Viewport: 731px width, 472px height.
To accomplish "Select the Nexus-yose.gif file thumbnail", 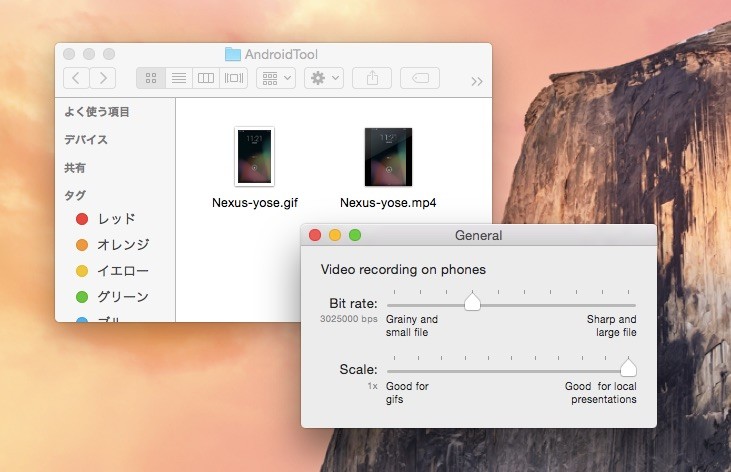I will pos(255,157).
